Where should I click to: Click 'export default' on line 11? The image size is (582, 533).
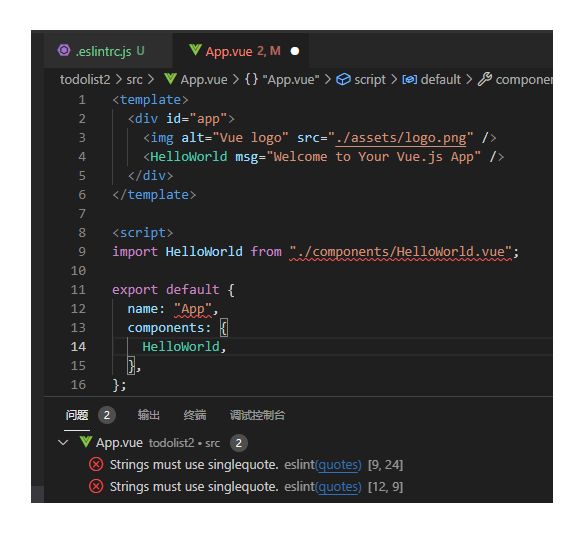(x=166, y=290)
